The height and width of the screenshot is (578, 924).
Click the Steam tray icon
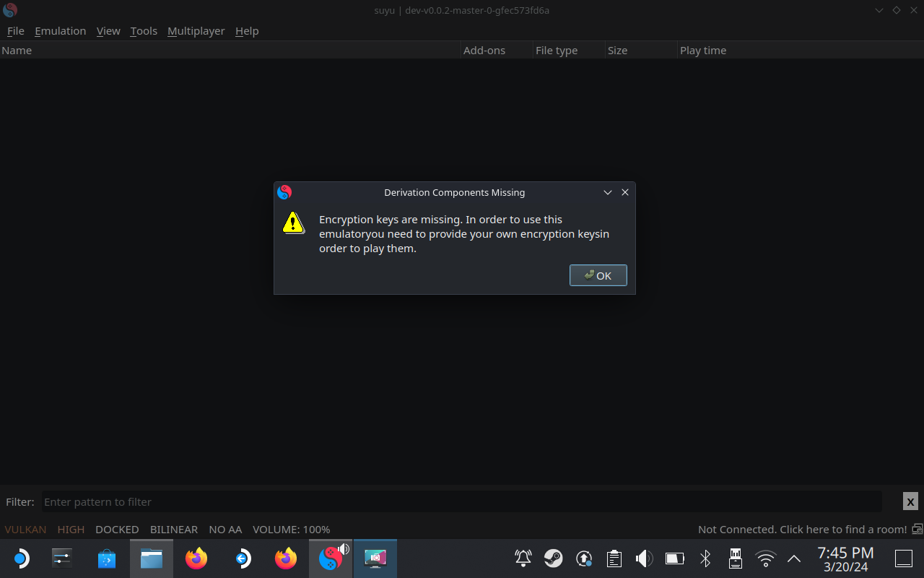click(x=554, y=558)
